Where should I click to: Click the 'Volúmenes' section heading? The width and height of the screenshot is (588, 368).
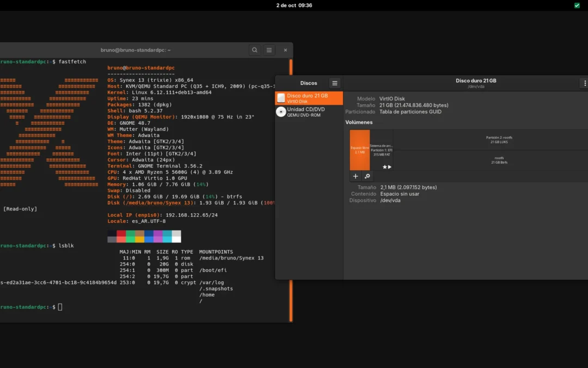tap(359, 123)
